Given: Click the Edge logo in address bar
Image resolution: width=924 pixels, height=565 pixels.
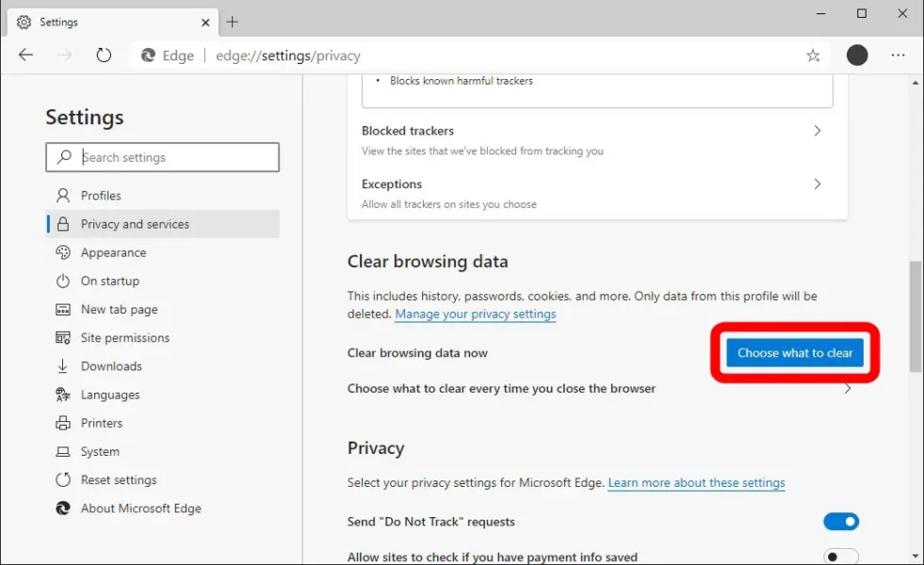Looking at the screenshot, I should click(x=148, y=56).
